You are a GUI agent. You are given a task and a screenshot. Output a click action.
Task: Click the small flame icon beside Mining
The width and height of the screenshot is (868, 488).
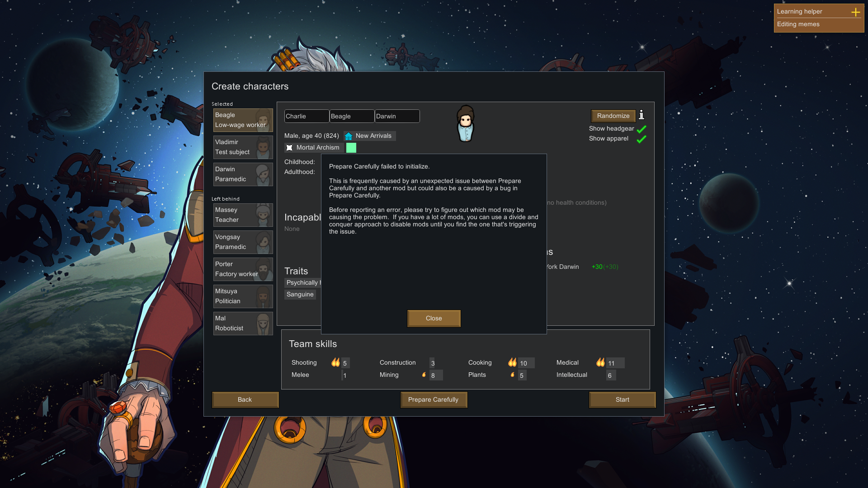tap(424, 375)
